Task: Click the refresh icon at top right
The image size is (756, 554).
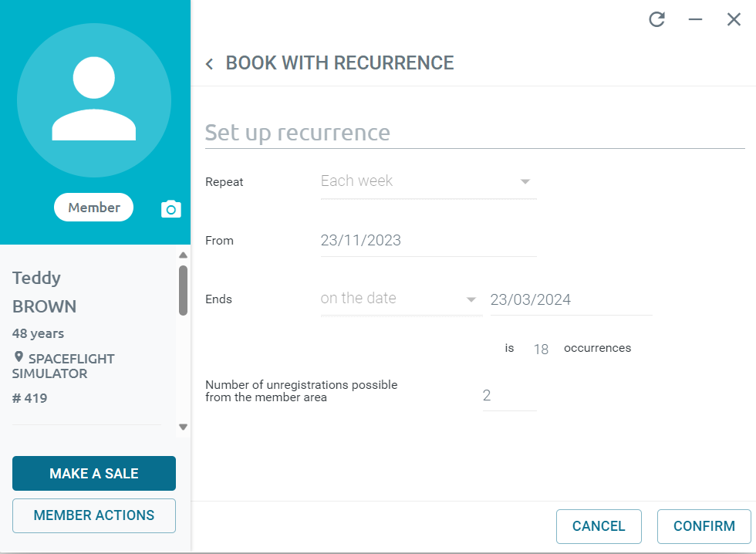Action: click(656, 19)
